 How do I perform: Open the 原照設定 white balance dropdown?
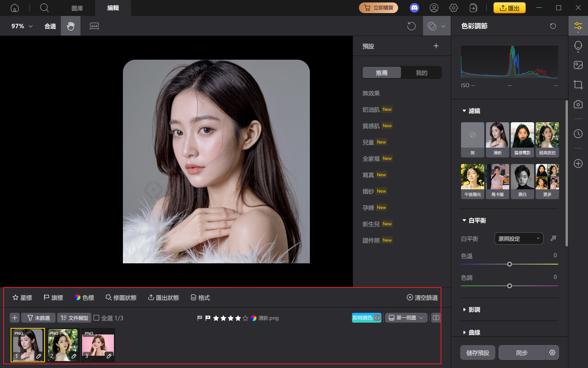click(519, 238)
